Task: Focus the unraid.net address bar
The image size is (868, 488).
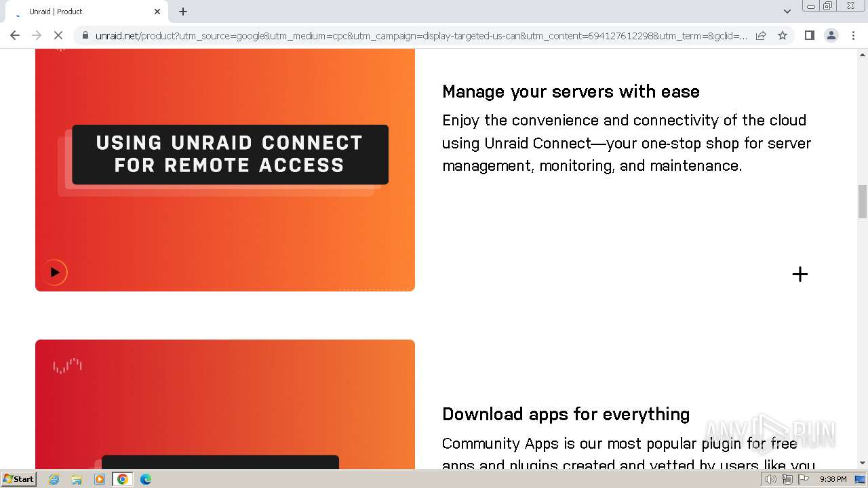Action: click(420, 36)
